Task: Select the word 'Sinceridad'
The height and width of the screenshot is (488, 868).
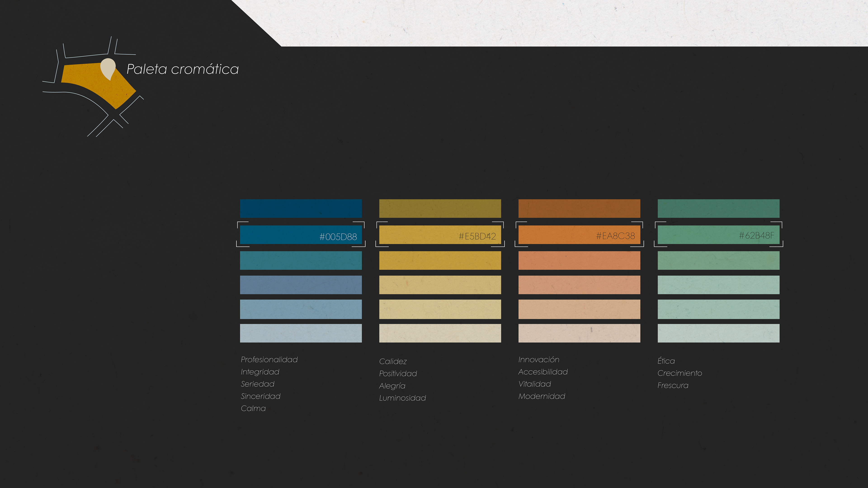Action: tap(261, 396)
